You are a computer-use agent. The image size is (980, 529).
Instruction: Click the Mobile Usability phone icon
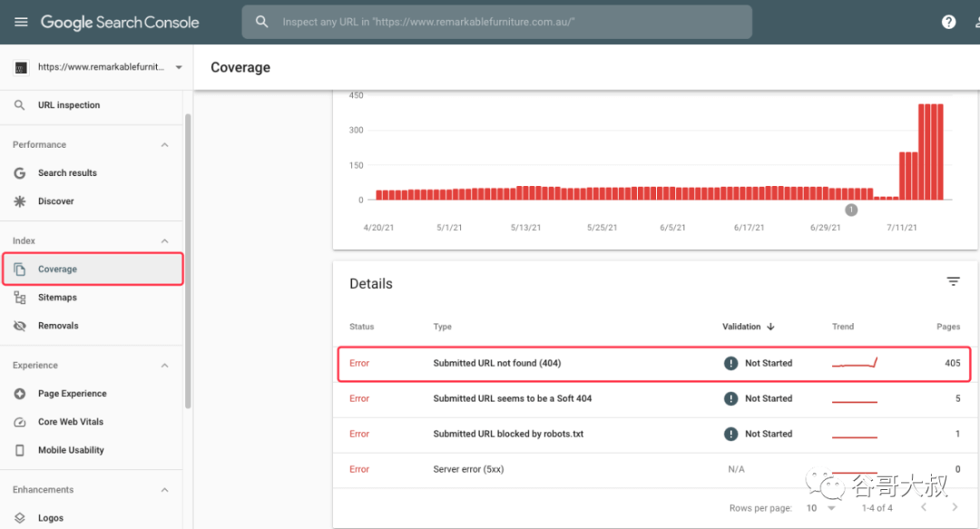(x=20, y=450)
